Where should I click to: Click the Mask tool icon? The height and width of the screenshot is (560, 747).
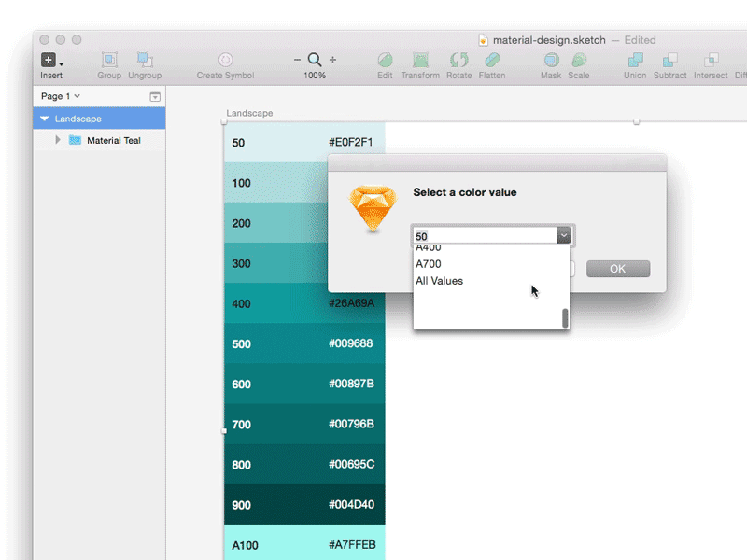(551, 58)
